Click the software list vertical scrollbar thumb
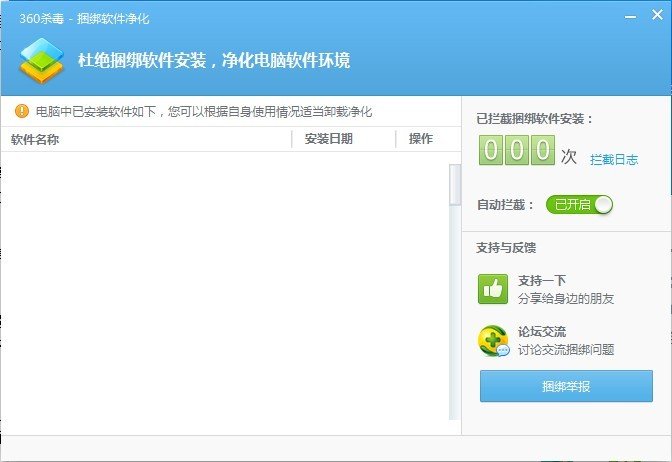This screenshot has height=462, width=672. click(455, 184)
